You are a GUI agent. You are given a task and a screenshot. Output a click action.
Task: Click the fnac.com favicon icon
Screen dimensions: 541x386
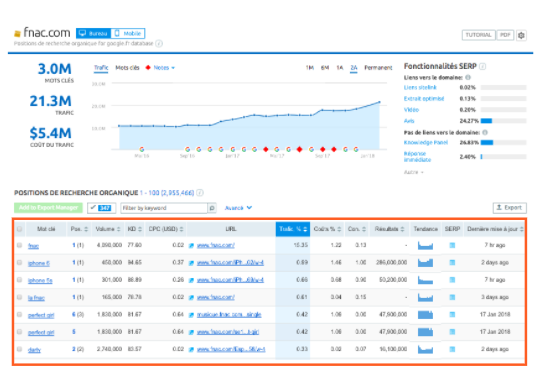[x=17, y=33]
